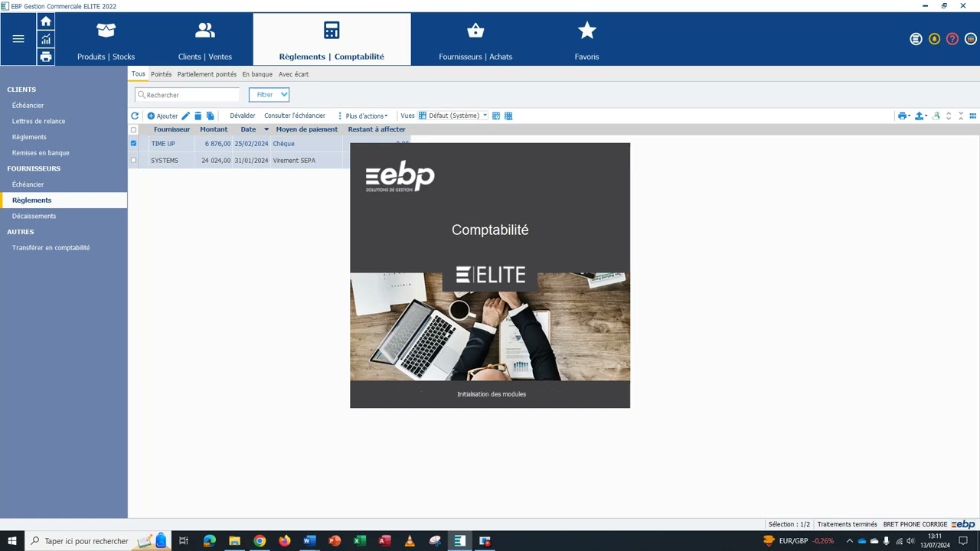Open Word from the taskbar

[309, 541]
